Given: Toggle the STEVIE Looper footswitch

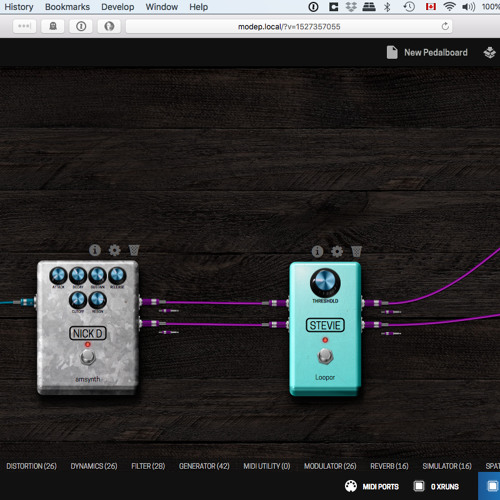Looking at the screenshot, I should coord(325,356).
